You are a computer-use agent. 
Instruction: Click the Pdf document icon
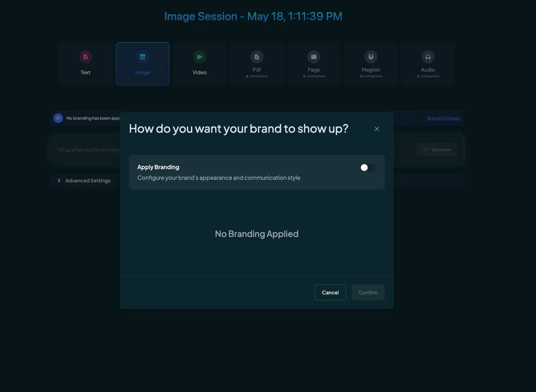[257, 57]
